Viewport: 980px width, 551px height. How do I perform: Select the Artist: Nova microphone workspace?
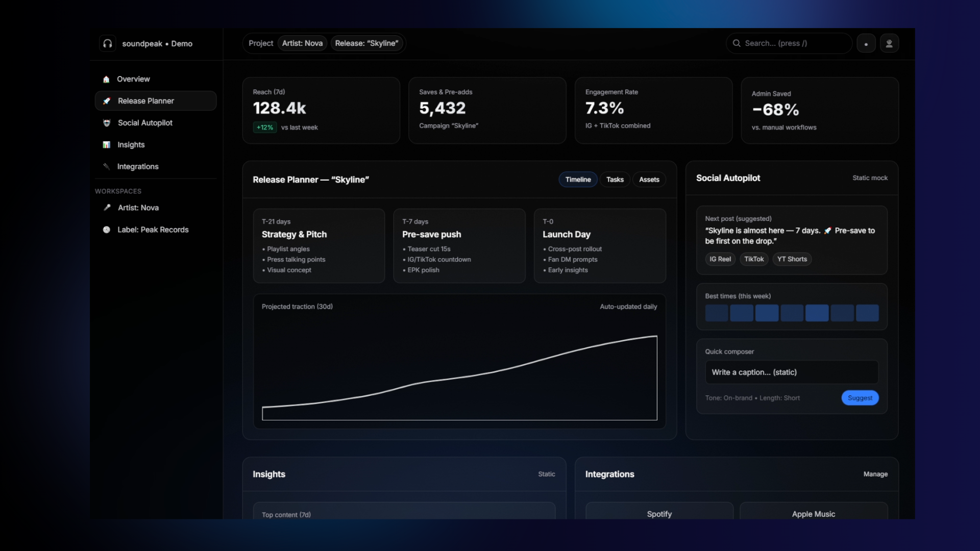(138, 208)
